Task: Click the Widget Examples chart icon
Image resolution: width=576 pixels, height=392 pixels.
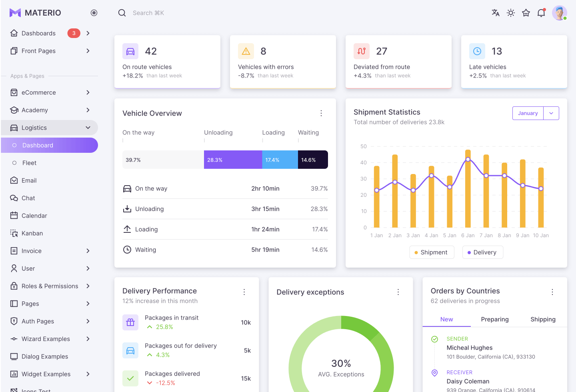Action: (14, 374)
